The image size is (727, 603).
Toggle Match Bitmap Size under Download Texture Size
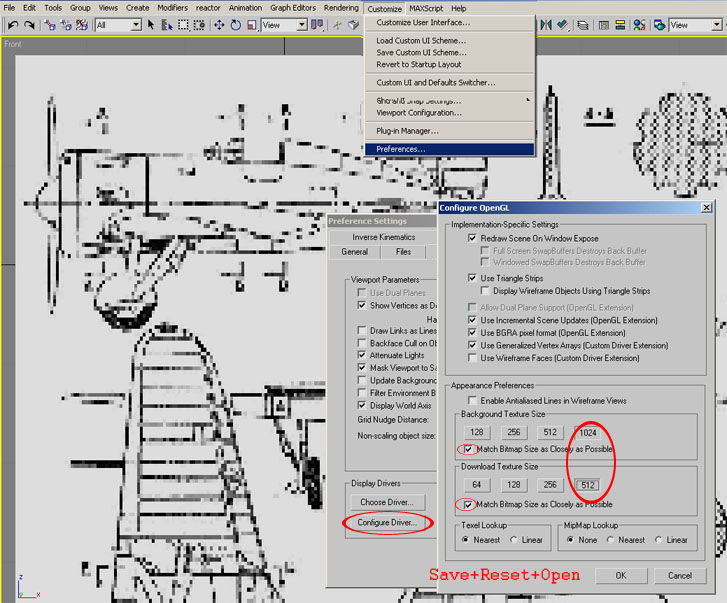click(468, 504)
